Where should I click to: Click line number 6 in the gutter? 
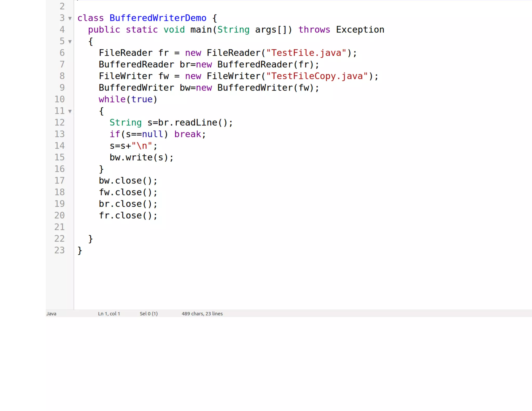[62, 53]
